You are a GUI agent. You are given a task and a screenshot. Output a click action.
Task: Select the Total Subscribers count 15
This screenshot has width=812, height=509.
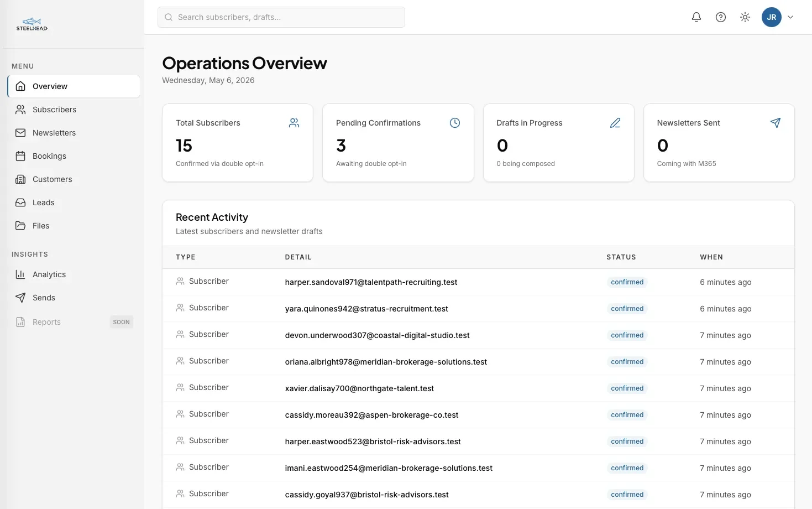(x=184, y=146)
